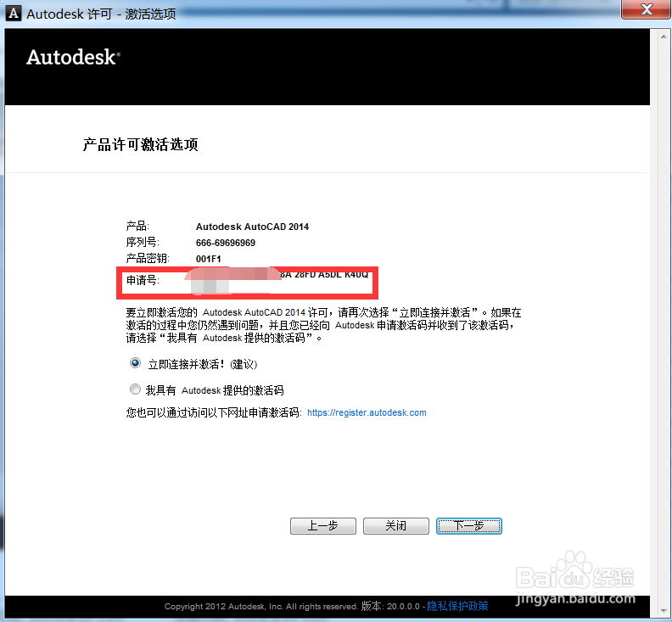Click the 关闭 (Close) button
Viewport: 672px width, 622px height.
tap(396, 526)
